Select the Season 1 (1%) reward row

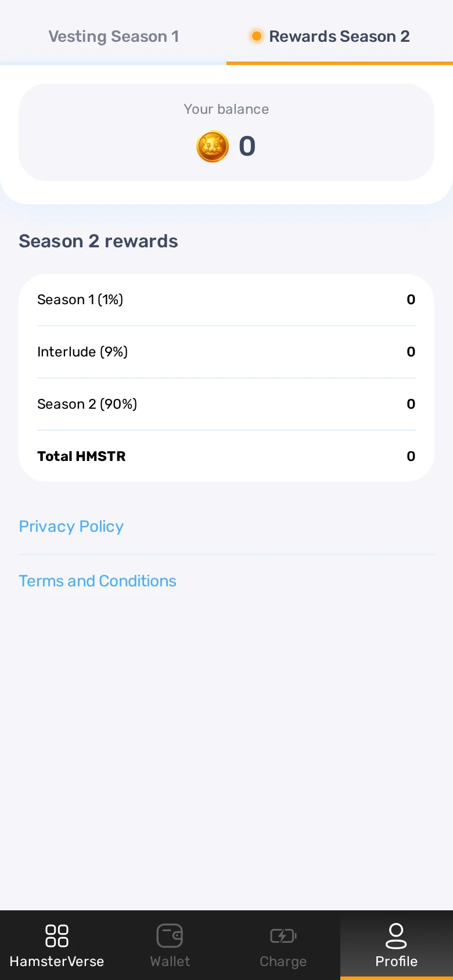(227, 300)
